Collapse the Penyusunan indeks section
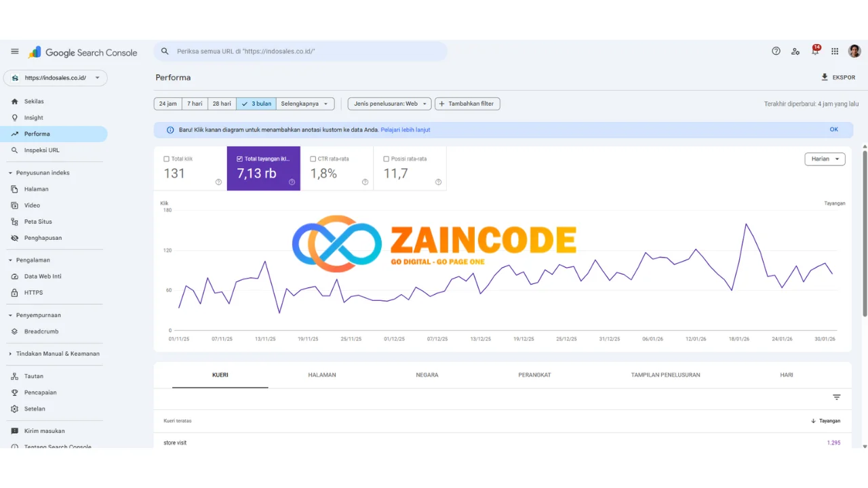Viewport: 868px width, 488px height. coord(43,173)
